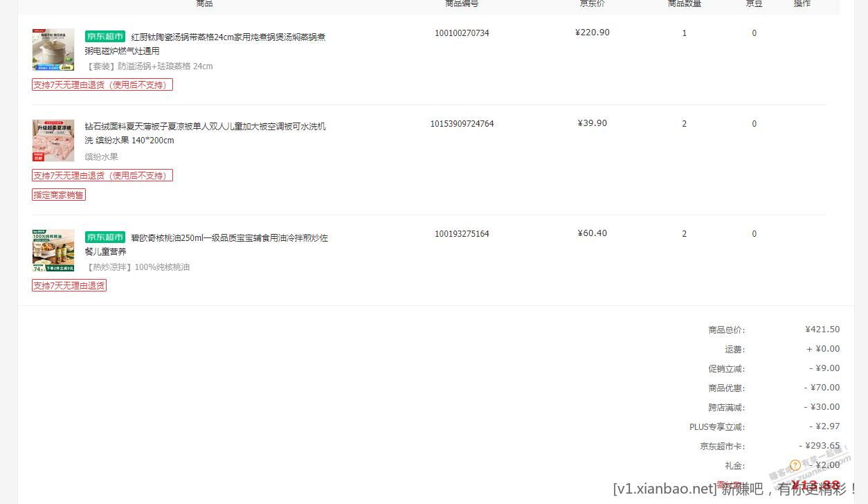The image size is (868, 504).
Task: Click the 商品优惠: label
Action: point(727,388)
